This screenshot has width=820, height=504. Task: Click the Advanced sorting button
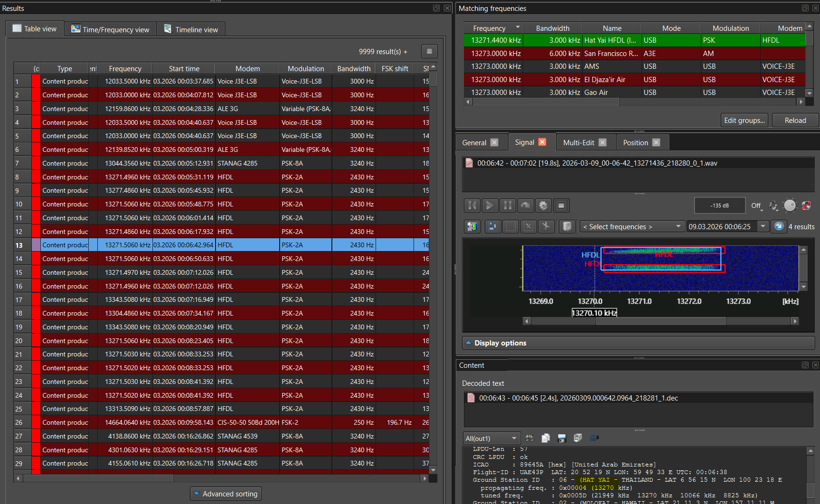226,494
